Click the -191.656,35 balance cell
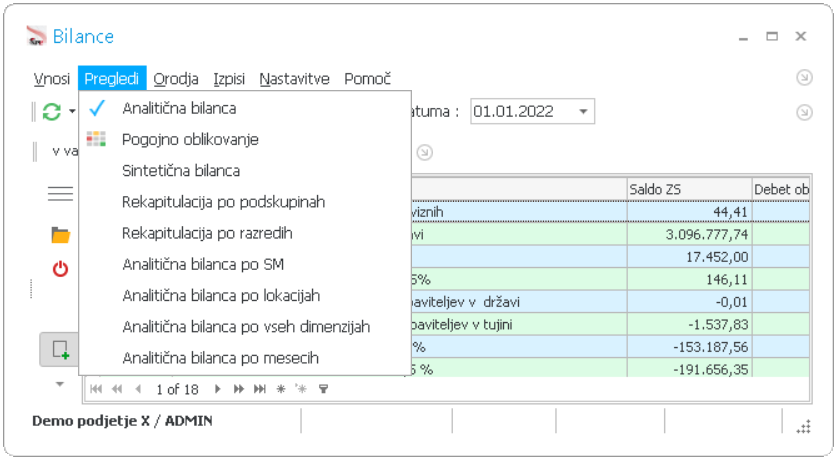This screenshot has width=836, height=460. click(689, 369)
